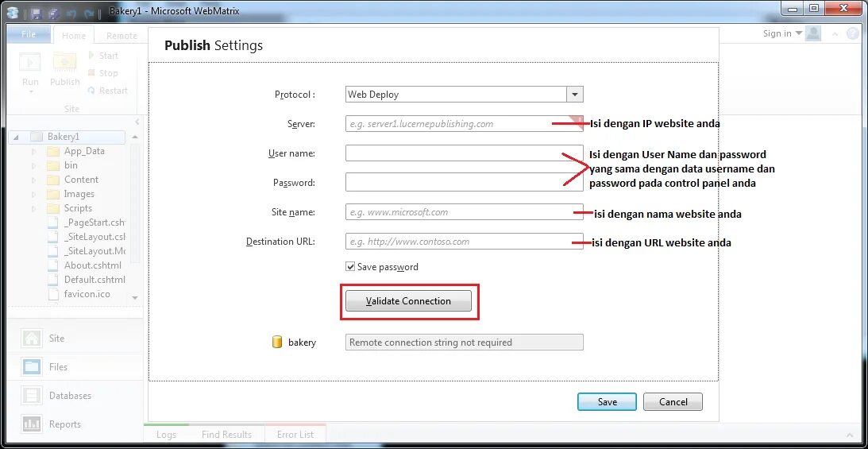Screen dimensions: 868x449
Task: Switch to the Home ribbon tab
Action: (74, 36)
